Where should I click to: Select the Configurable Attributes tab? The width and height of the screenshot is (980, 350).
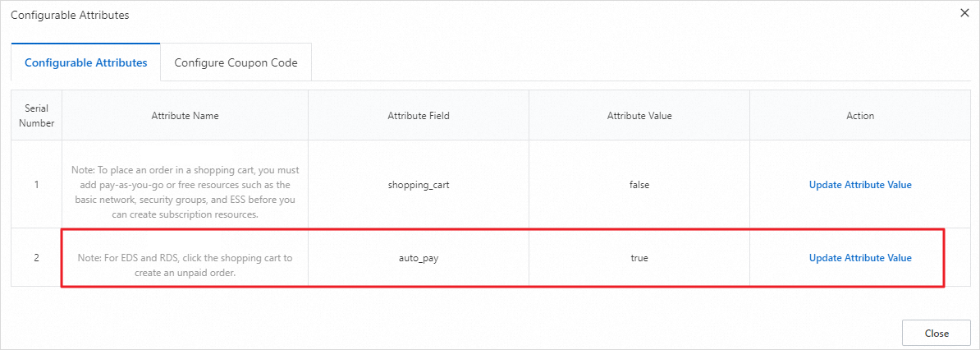pyautogui.click(x=86, y=62)
